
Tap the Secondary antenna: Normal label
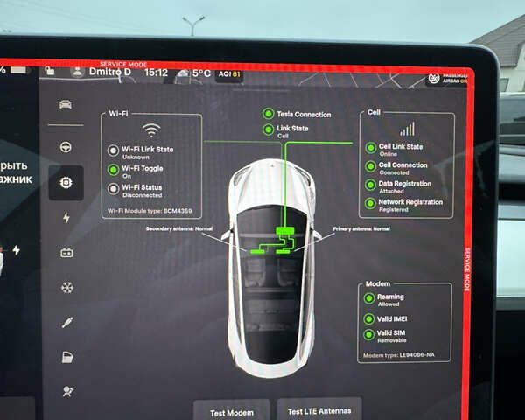tap(179, 228)
